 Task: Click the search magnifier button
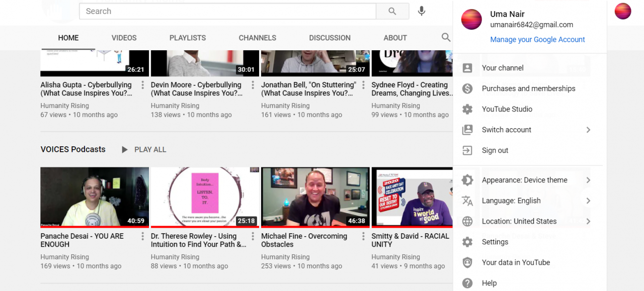pos(392,11)
